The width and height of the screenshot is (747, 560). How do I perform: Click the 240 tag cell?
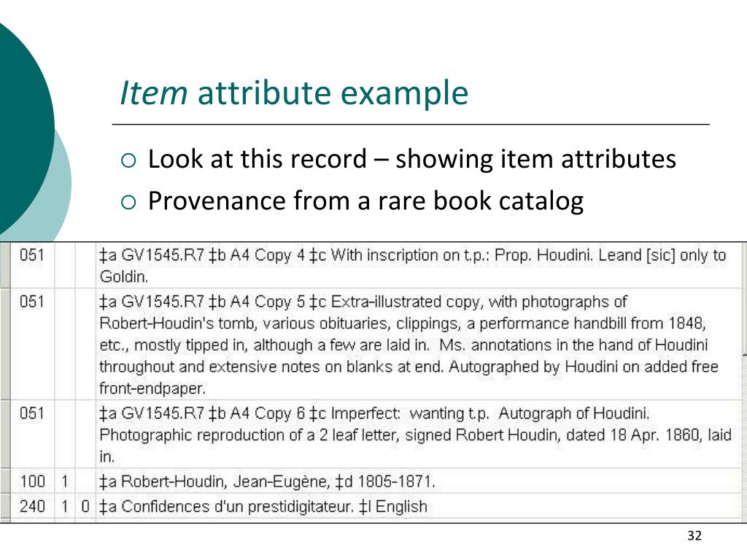(32, 506)
